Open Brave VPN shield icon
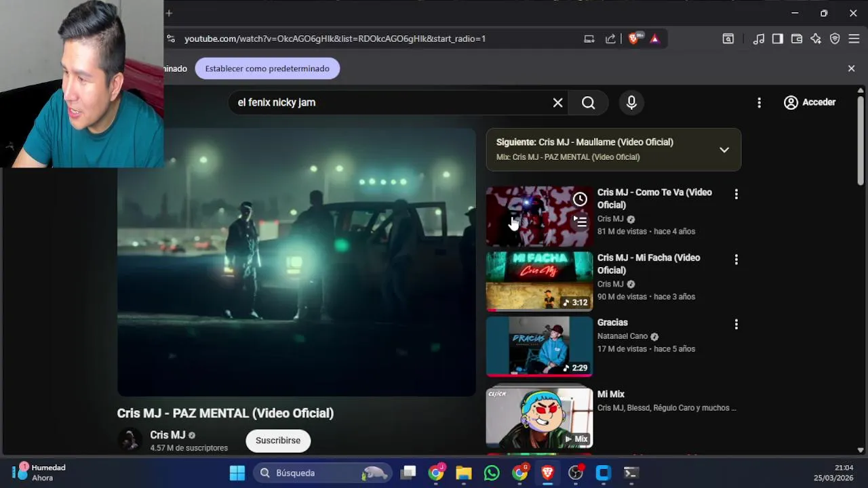This screenshot has width=868, height=488. click(x=835, y=39)
